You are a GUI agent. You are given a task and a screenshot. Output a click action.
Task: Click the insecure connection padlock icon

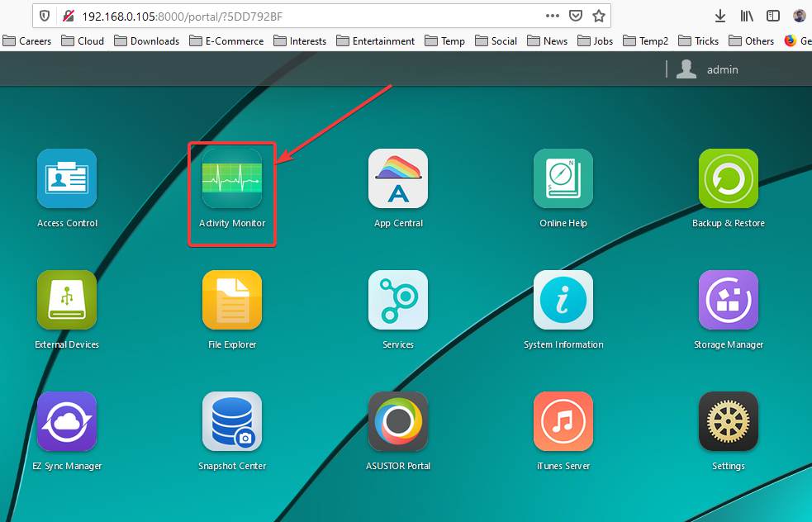[x=68, y=16]
